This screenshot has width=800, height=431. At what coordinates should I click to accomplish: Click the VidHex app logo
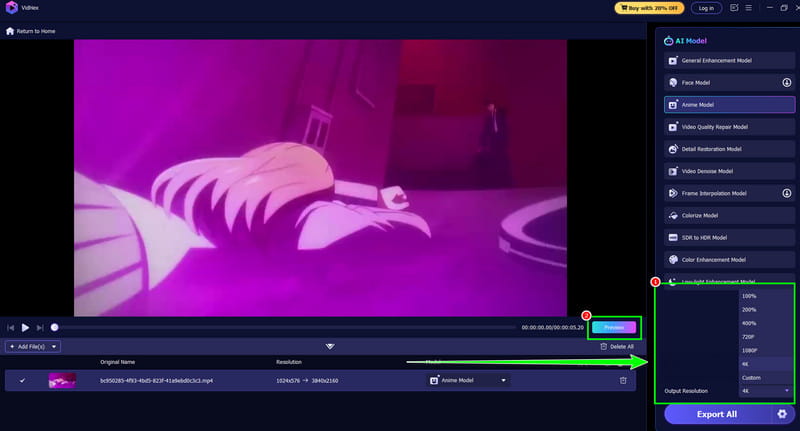(12, 8)
